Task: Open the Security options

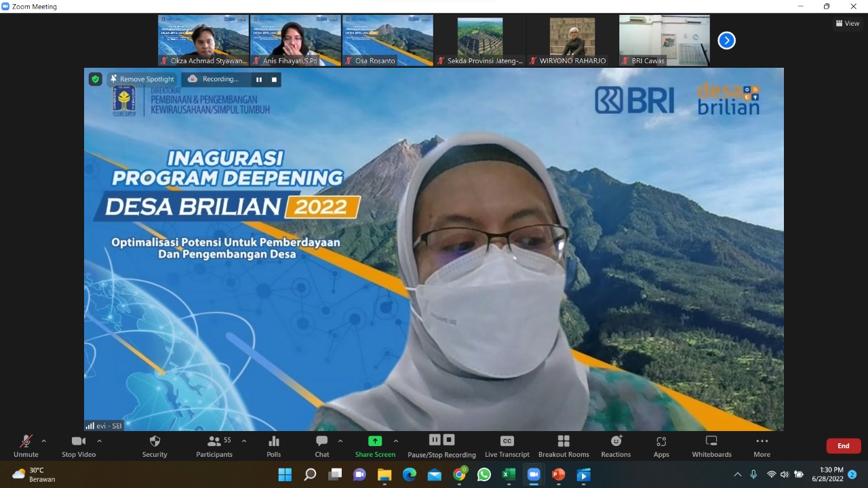Action: click(x=154, y=445)
